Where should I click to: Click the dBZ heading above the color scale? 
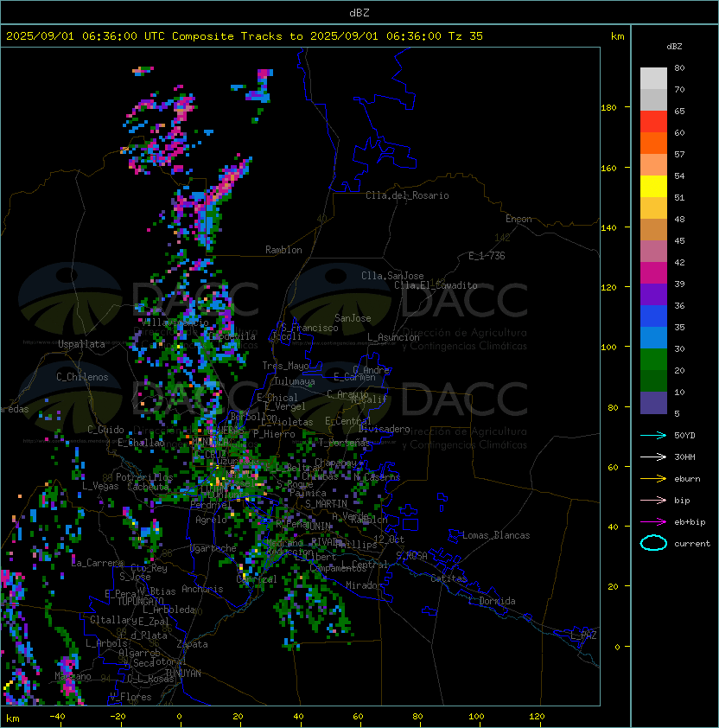coord(674,47)
